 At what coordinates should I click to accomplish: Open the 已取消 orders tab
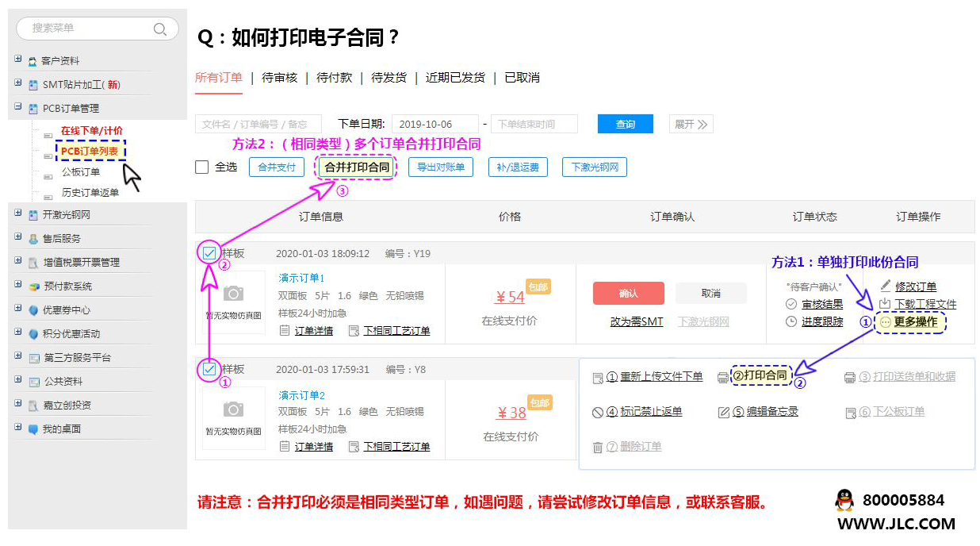click(522, 78)
